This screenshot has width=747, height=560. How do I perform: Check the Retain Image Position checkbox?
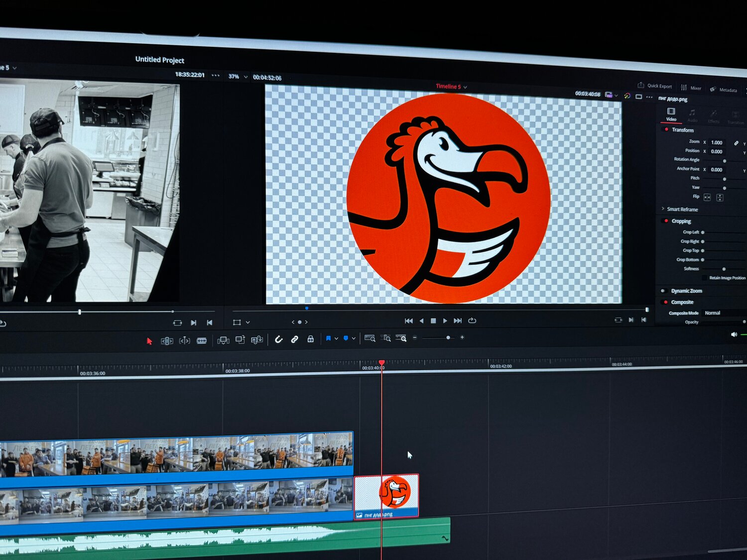pyautogui.click(x=704, y=278)
